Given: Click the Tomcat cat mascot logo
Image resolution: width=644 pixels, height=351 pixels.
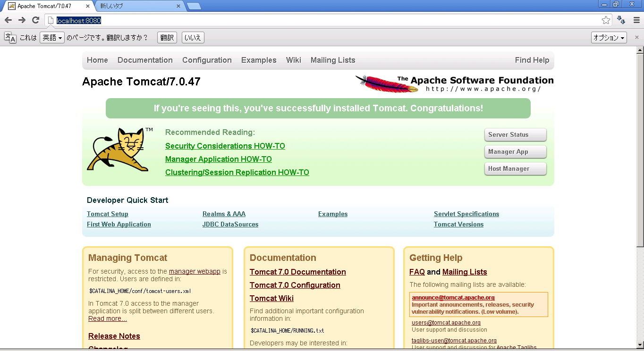Looking at the screenshot, I should click(x=118, y=149).
